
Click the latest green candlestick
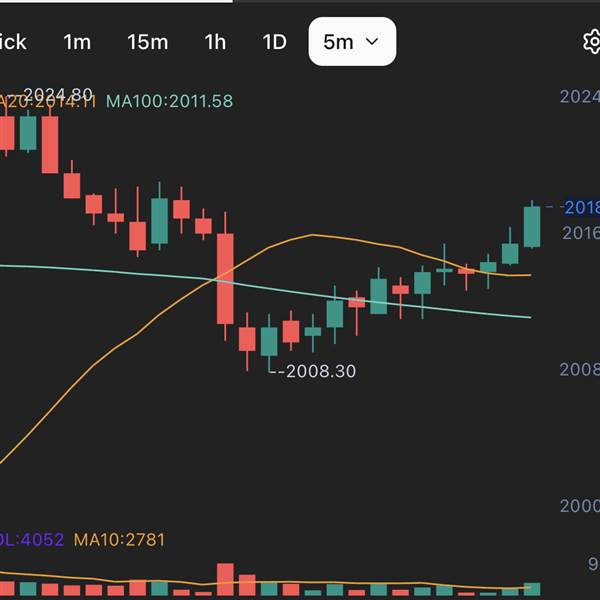tap(532, 226)
